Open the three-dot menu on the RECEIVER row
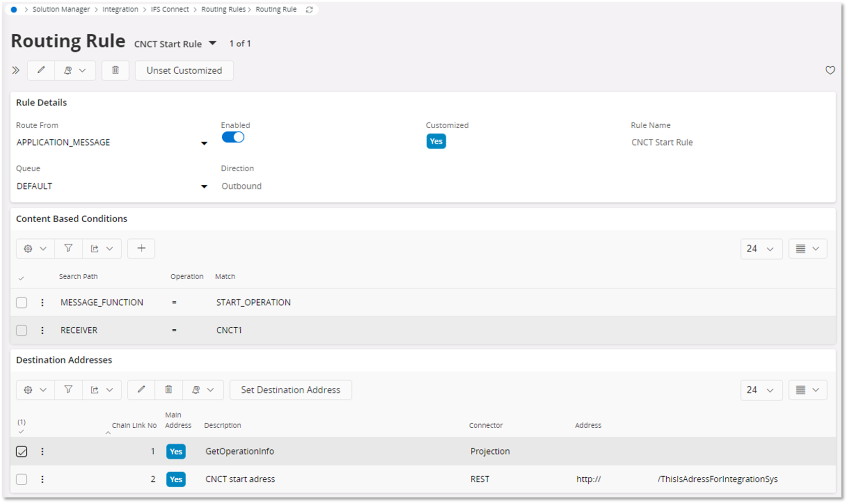The image size is (848, 504). pyautogui.click(x=42, y=330)
